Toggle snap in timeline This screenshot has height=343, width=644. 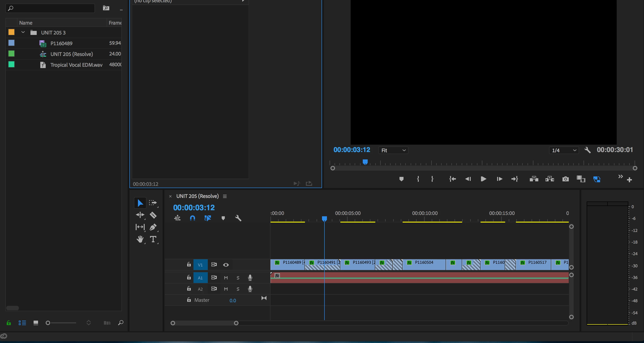point(192,218)
